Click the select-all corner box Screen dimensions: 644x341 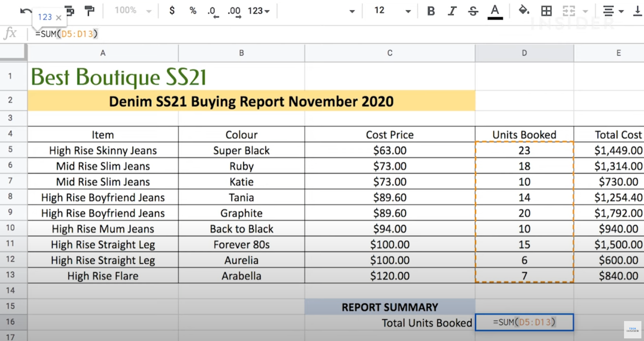click(x=14, y=52)
